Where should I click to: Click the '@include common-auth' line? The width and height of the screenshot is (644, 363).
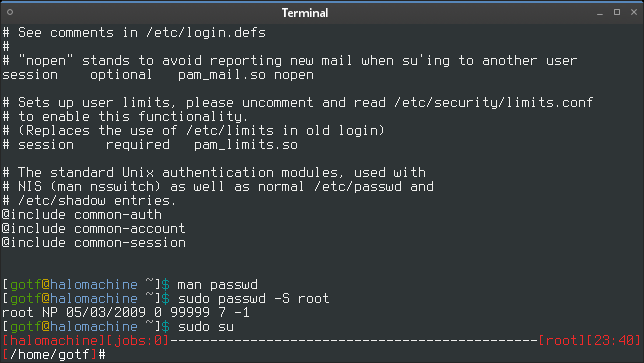point(82,215)
